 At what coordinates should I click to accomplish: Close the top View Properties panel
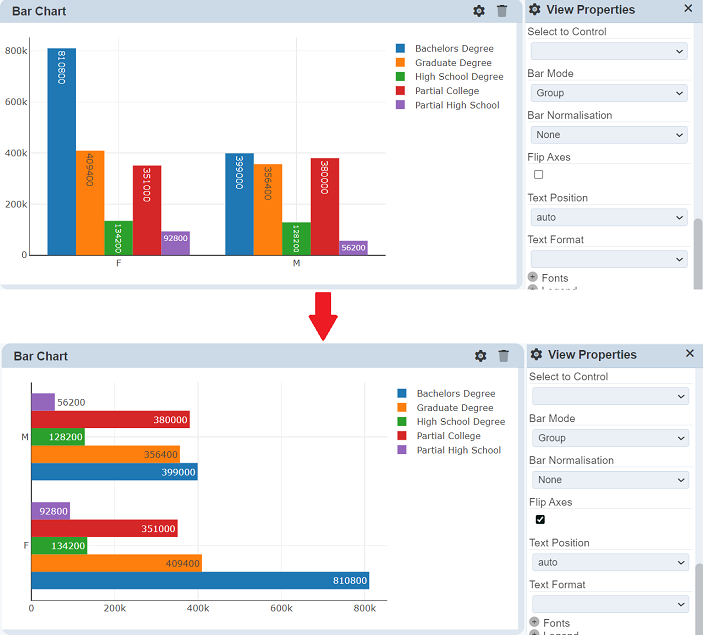(x=688, y=8)
